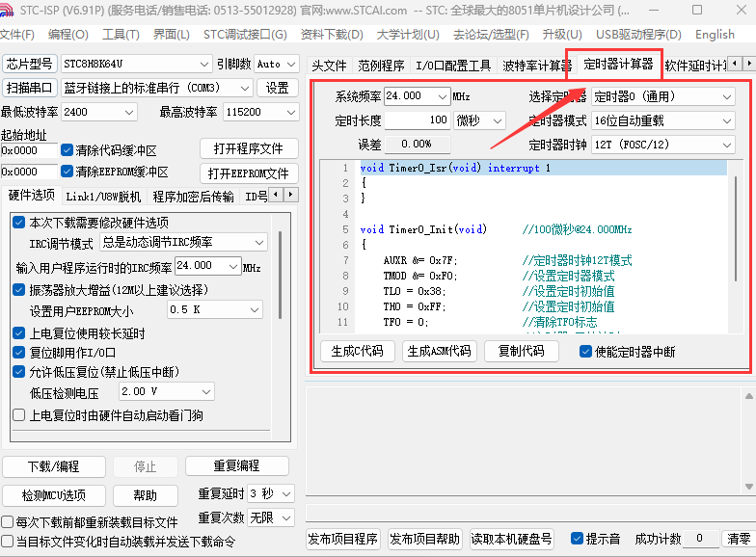
Task: Toggle 复位脚用作I/O口 checkbox
Action: [x=19, y=353]
